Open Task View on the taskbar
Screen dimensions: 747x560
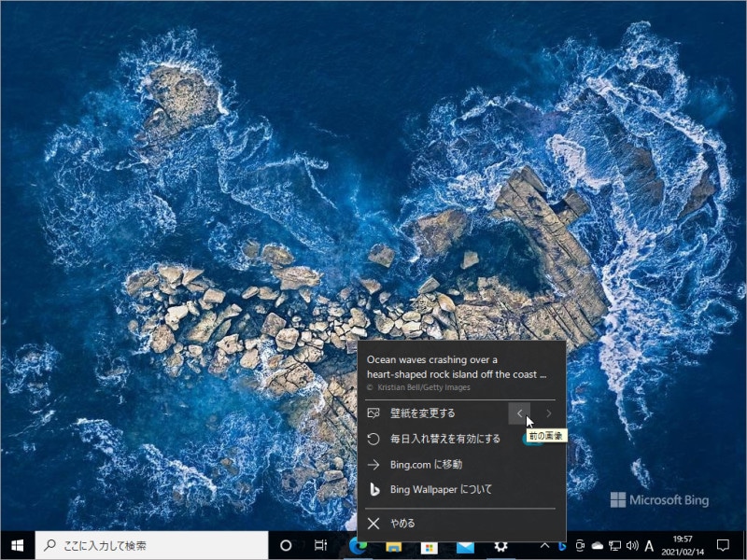point(320,545)
